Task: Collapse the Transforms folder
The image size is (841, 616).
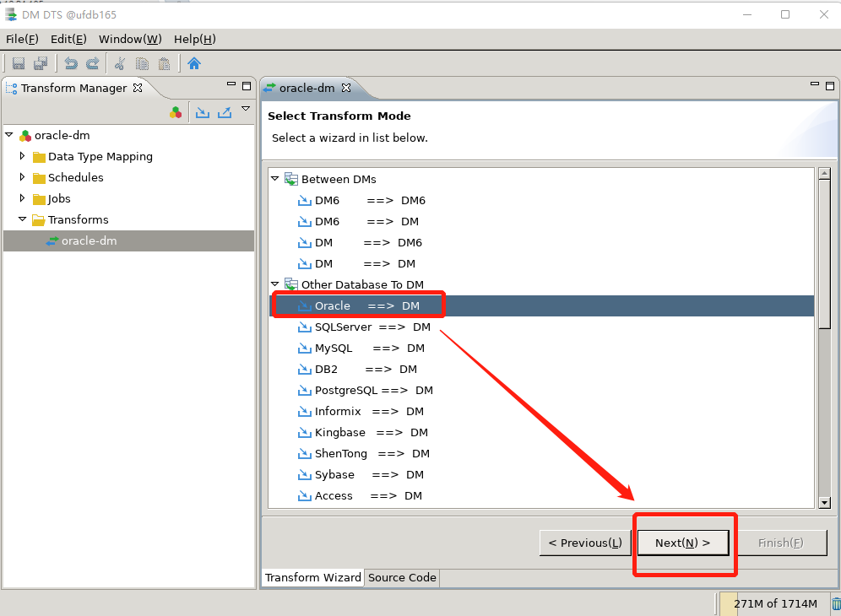Action: 22,219
